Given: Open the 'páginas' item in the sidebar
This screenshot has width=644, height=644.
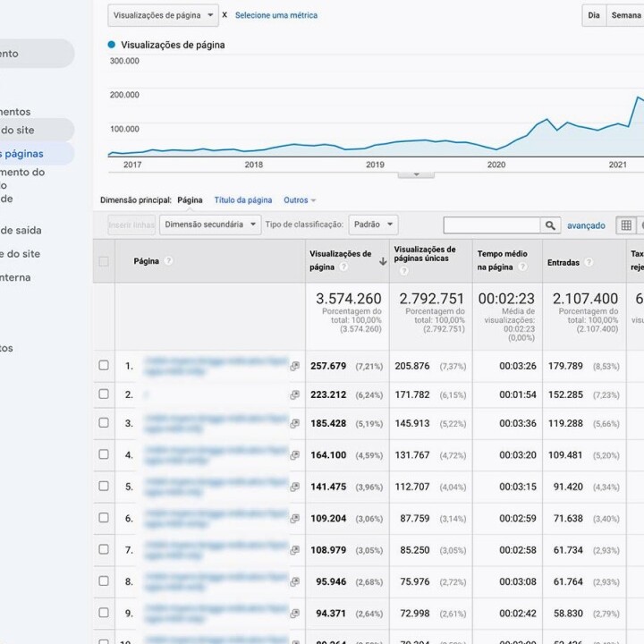Looking at the screenshot, I should pos(36,154).
